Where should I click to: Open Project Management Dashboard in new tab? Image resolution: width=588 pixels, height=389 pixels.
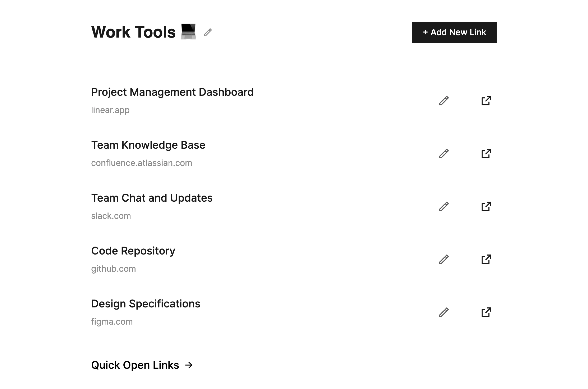point(486,101)
